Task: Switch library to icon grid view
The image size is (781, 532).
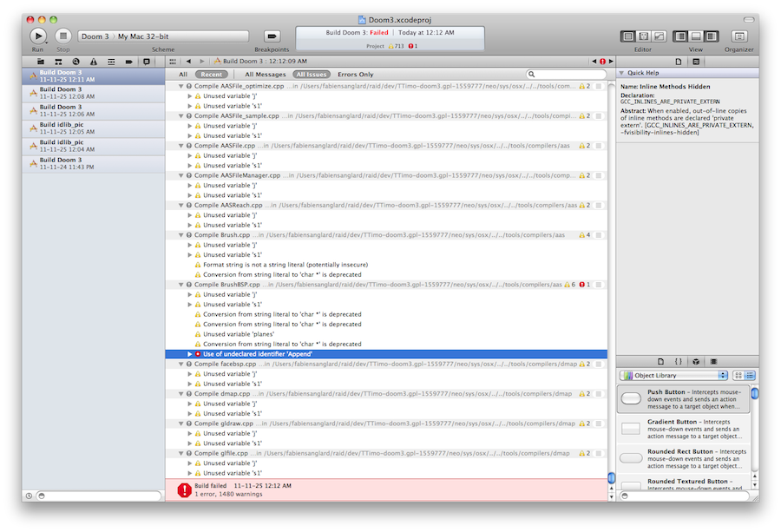Action: pyautogui.click(x=738, y=376)
